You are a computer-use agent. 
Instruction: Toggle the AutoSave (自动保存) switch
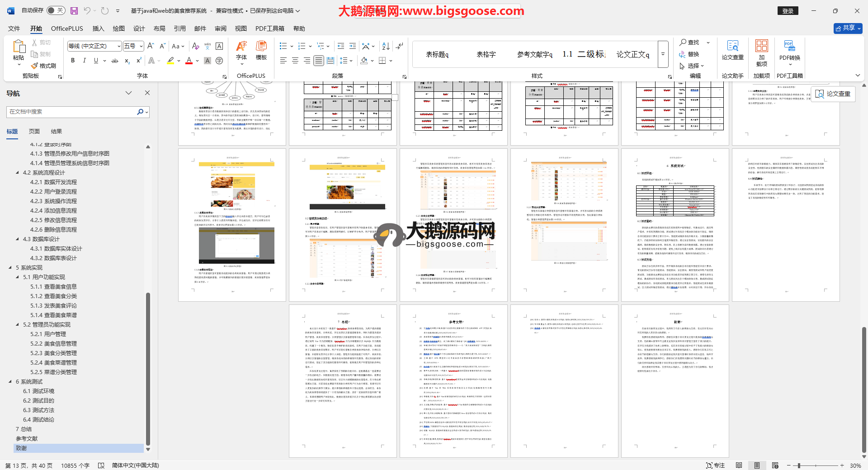click(56, 10)
